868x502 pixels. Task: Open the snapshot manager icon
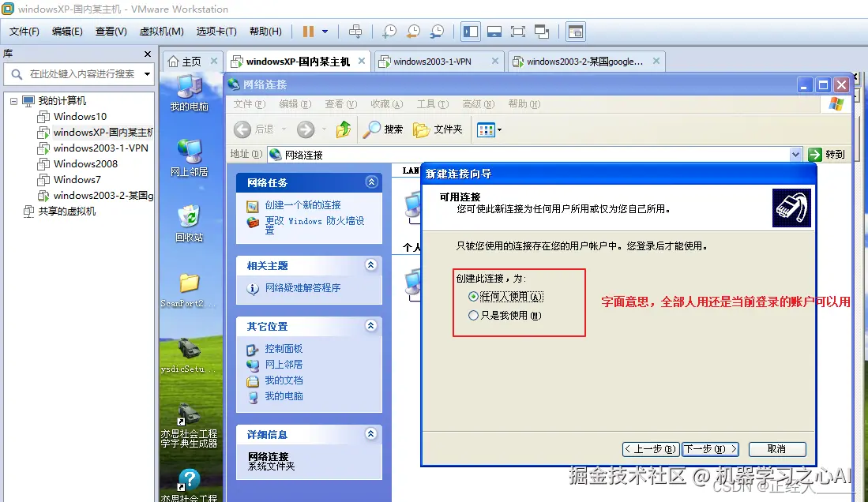(438, 32)
